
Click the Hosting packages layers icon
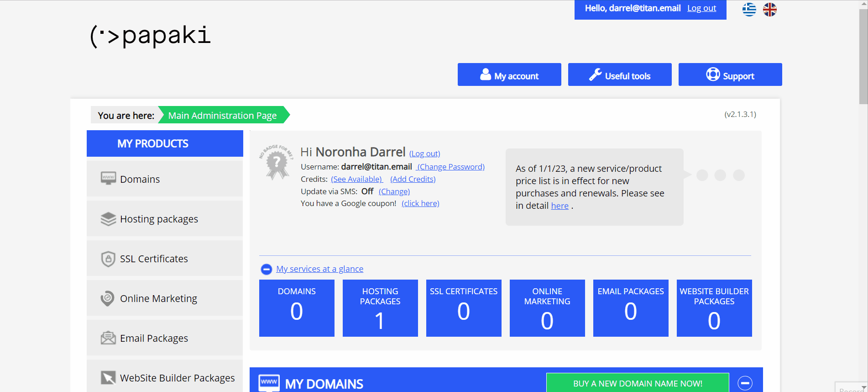coord(108,219)
